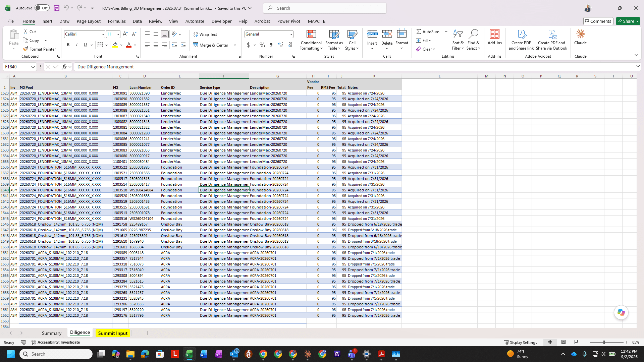Switch to Page Layout view
The width and height of the screenshot is (644, 362).
tap(563, 342)
